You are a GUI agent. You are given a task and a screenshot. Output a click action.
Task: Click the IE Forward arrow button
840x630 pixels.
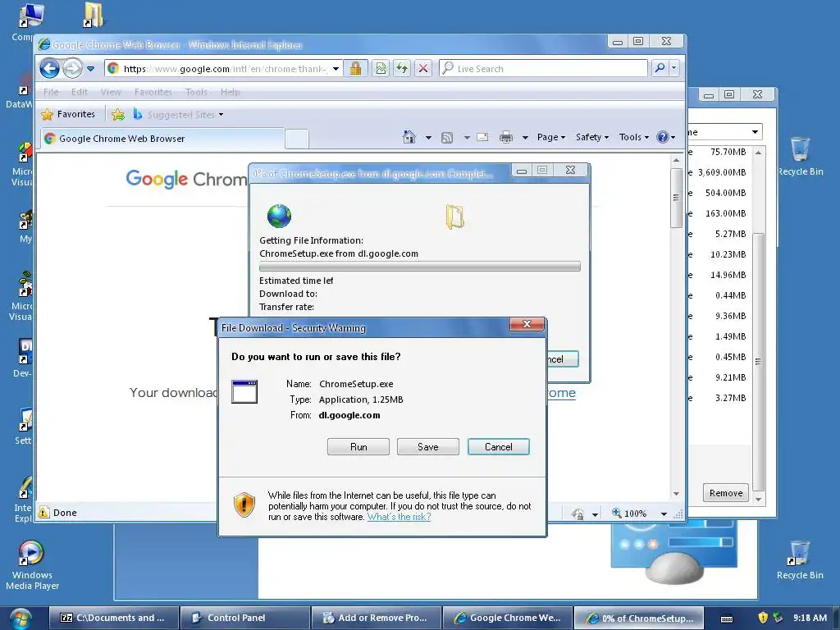[x=72, y=69]
